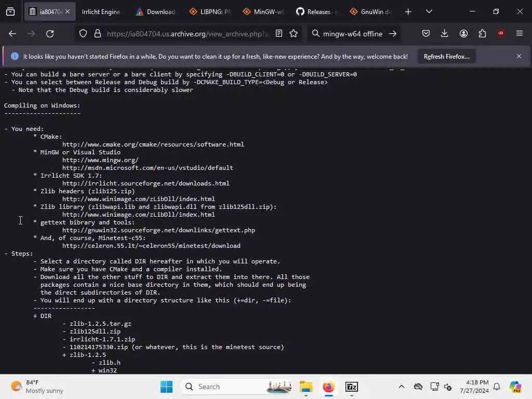Toggle reader view icon in address bar
Screen dimensions: 532x399
pos(279,34)
